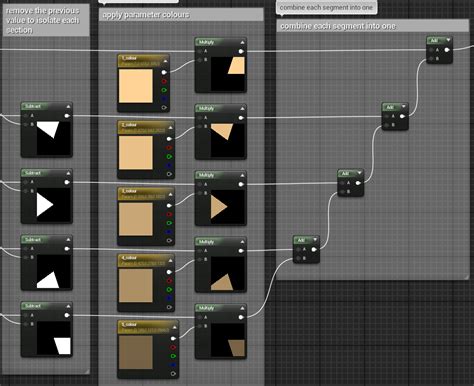This screenshot has width=474, height=386.
Task: Click A input of Subtract wired to 2_colour Multiply
Action: 26,116
